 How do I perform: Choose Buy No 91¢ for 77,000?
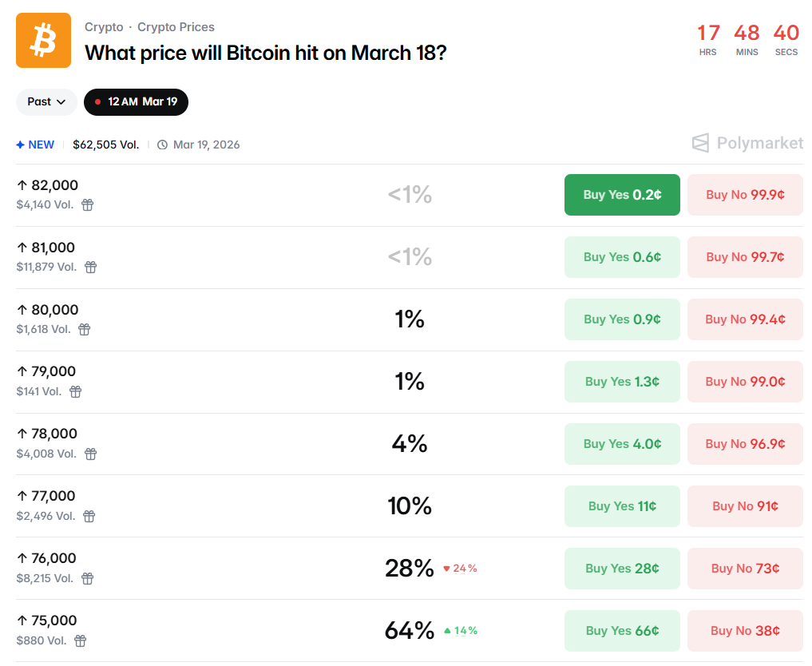point(745,506)
